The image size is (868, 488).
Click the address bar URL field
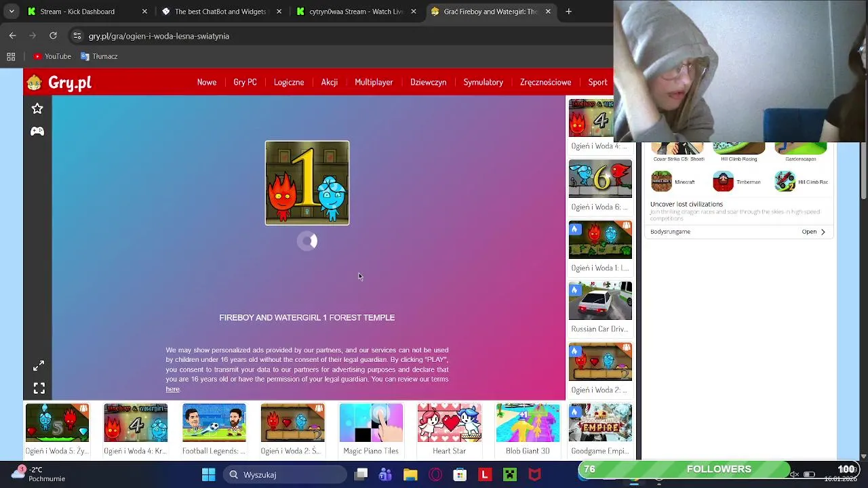[339, 36]
